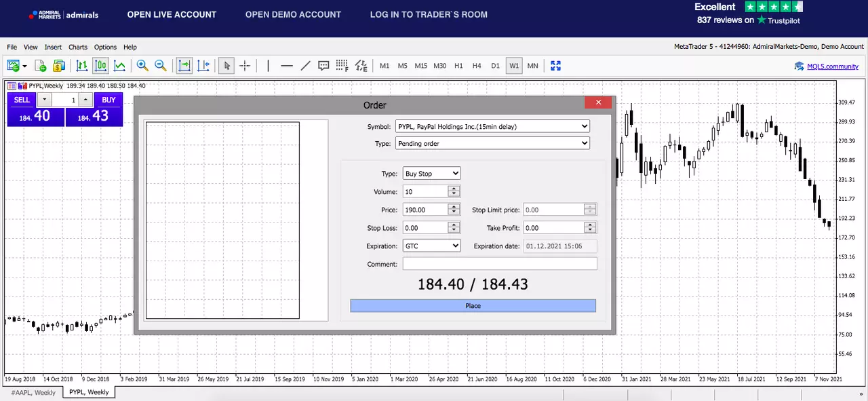Switch timeframe to H1

coord(459,66)
